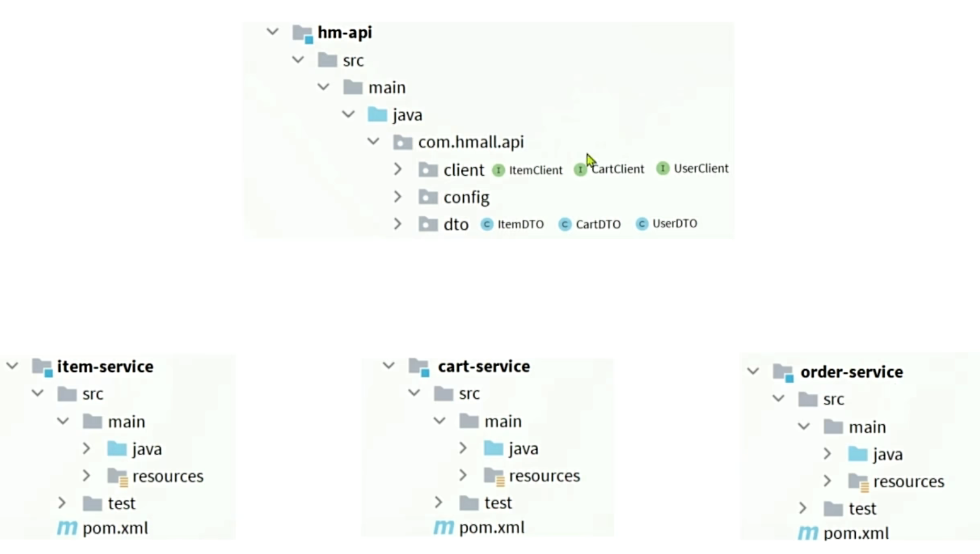Expand the config package

[x=398, y=196]
